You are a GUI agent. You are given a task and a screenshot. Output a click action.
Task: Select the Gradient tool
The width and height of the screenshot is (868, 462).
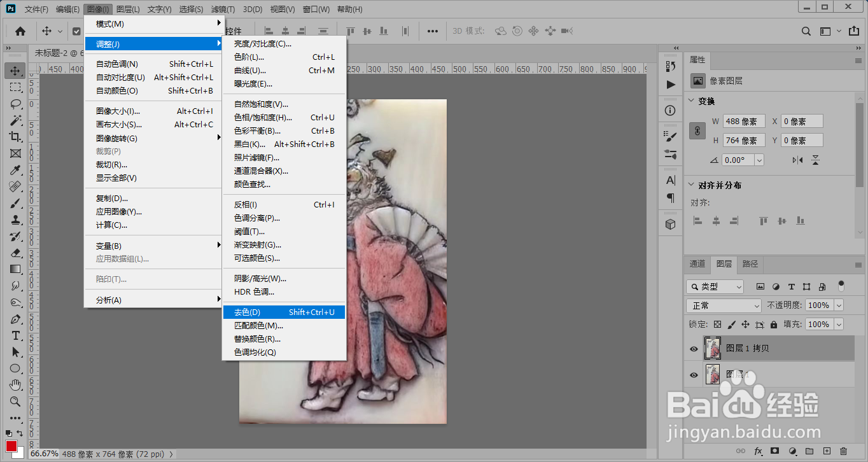pos(15,269)
